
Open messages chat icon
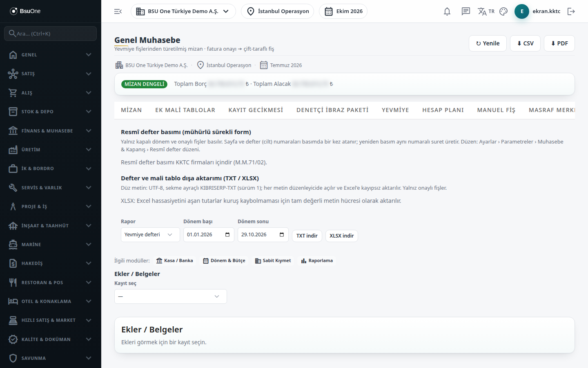click(x=466, y=11)
